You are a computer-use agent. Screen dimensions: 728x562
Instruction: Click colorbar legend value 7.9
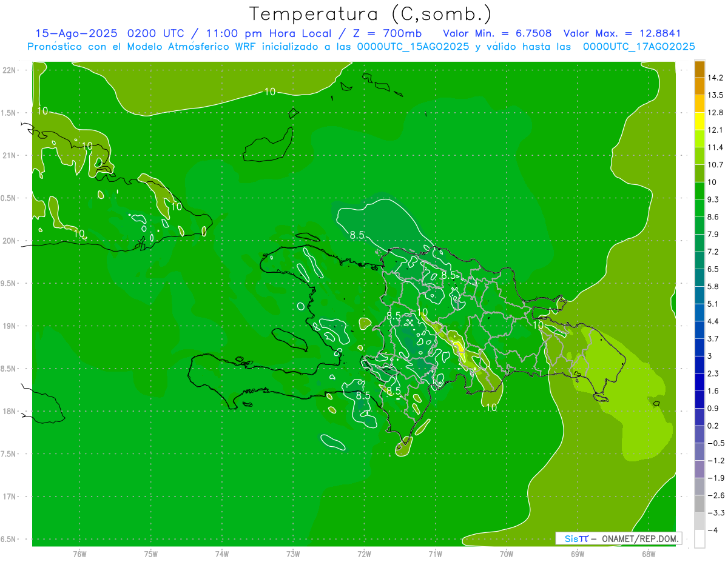pos(714,234)
